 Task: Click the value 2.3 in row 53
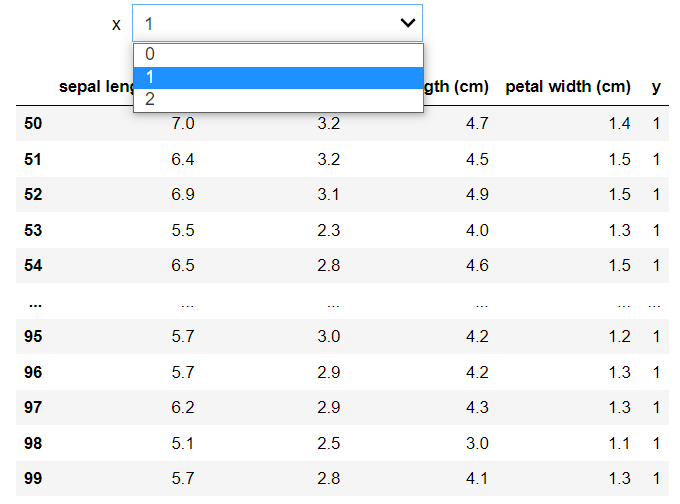coord(328,230)
